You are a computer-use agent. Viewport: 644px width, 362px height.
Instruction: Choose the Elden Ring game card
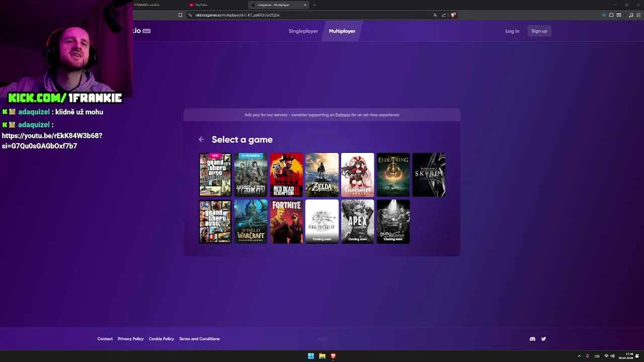pyautogui.click(x=393, y=174)
